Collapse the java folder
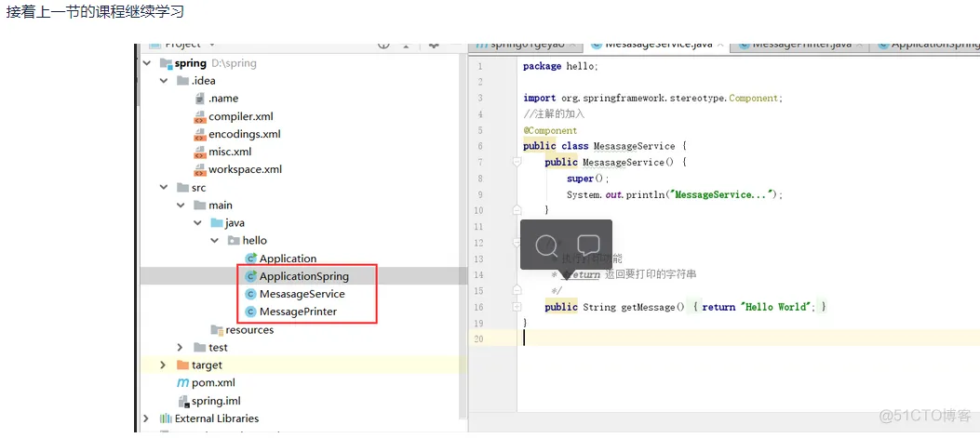This screenshot has height=438, width=980. [x=197, y=222]
